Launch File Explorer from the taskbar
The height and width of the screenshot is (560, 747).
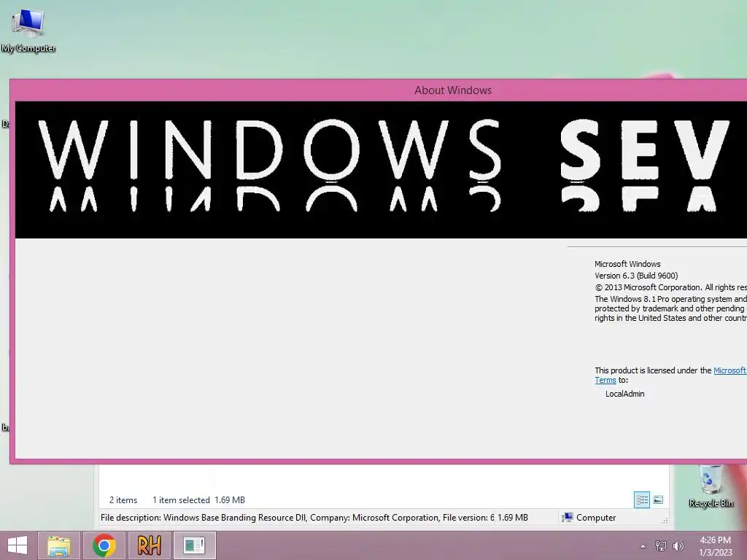pyautogui.click(x=58, y=545)
